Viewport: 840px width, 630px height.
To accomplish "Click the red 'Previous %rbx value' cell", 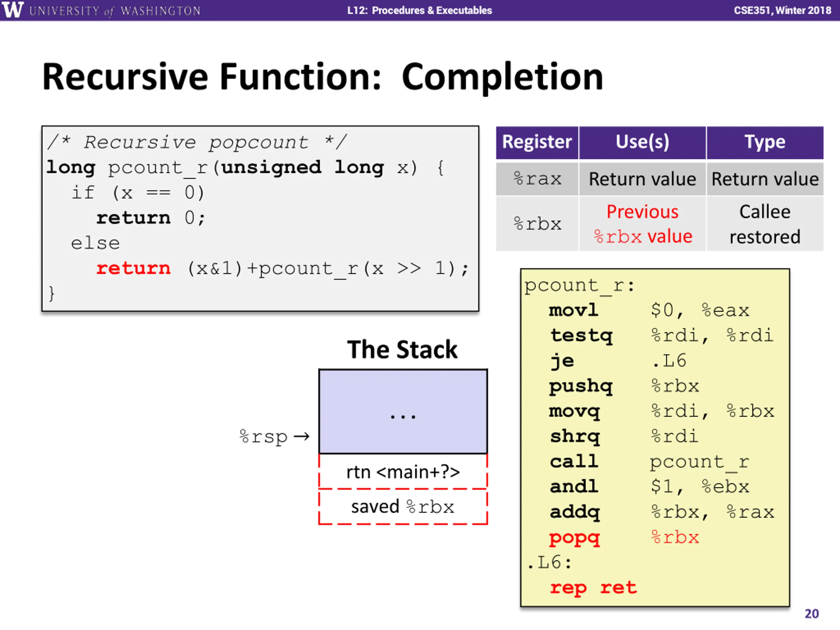I will click(642, 224).
